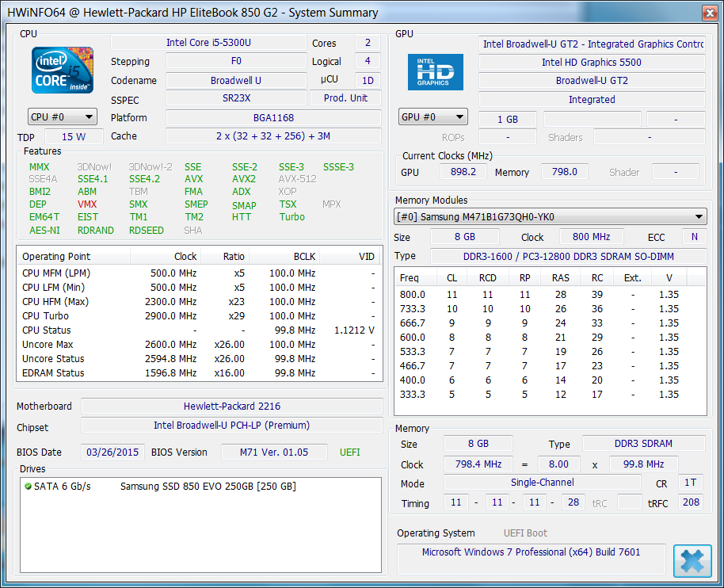Click the Intel HD Graphics logo

click(x=436, y=72)
